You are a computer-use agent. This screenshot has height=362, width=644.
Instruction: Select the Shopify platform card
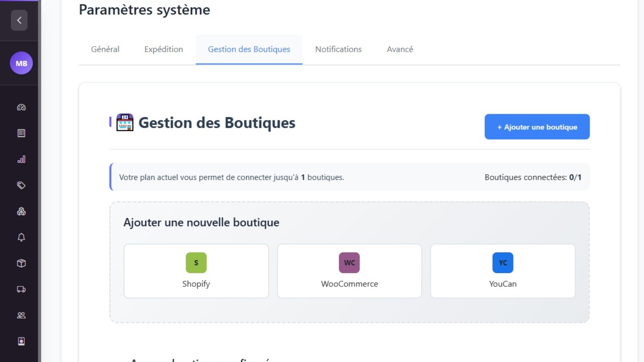[x=196, y=270]
